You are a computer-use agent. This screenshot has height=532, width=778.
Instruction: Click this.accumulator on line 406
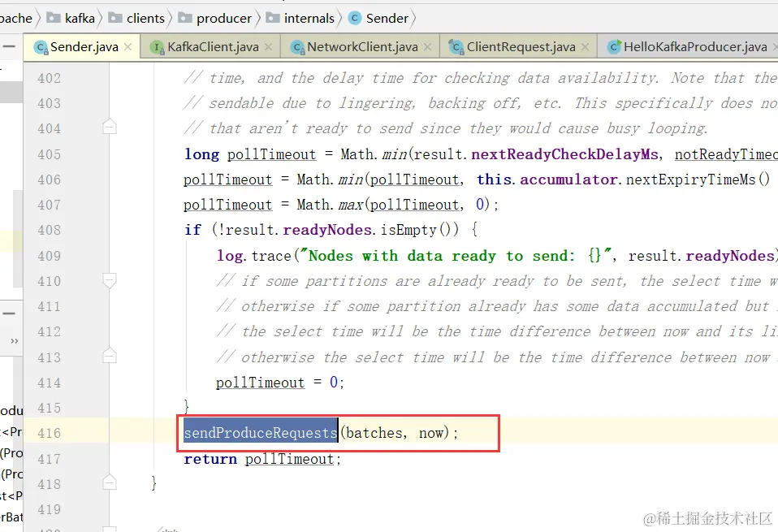click(547, 179)
